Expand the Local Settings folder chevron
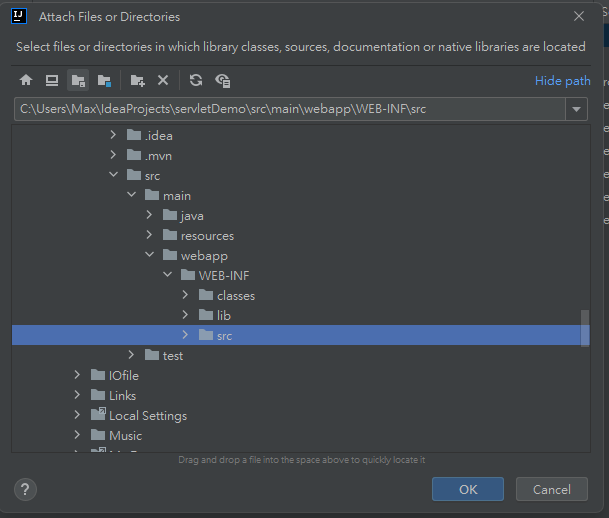Viewport: 609px width, 518px height. (x=77, y=415)
